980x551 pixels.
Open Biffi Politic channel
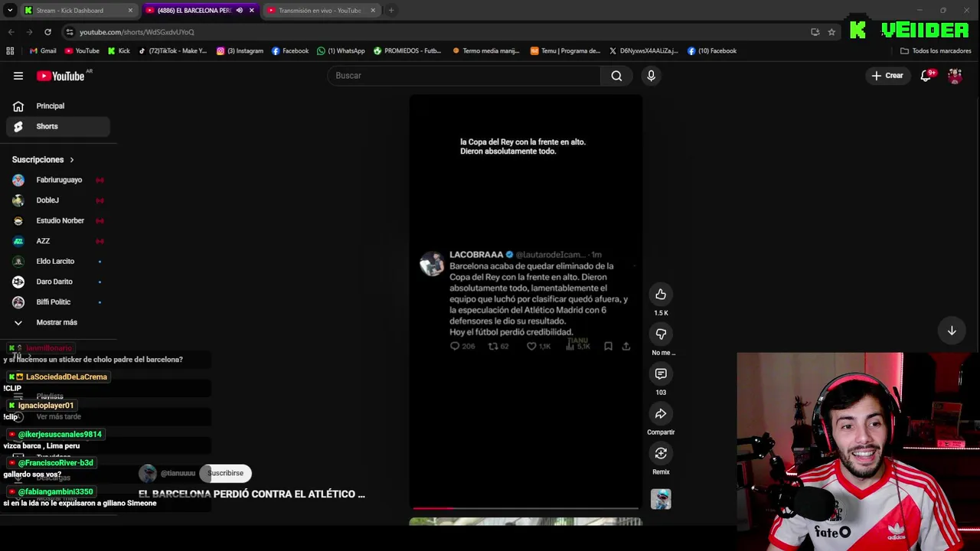(57, 302)
